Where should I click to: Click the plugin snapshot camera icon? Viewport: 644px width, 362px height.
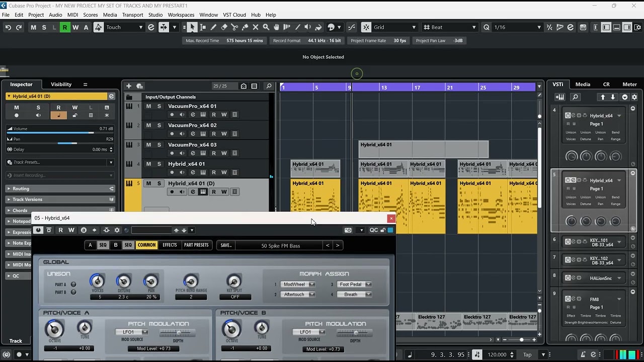[348, 230]
